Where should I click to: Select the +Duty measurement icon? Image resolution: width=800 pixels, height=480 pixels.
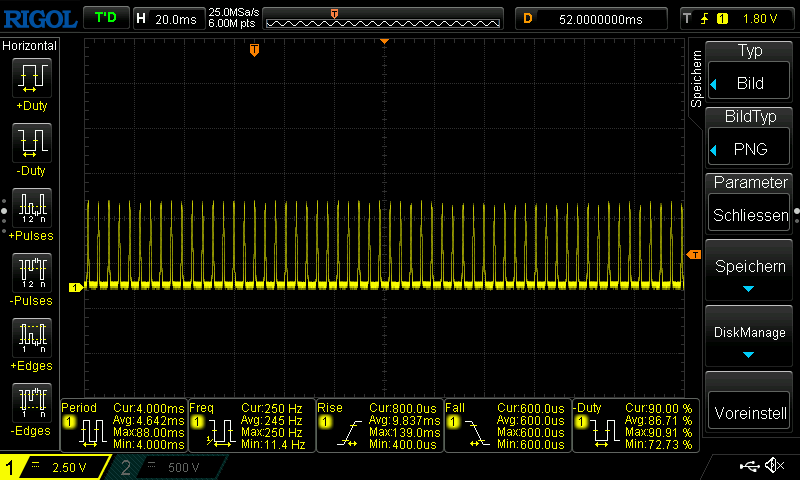click(32, 78)
